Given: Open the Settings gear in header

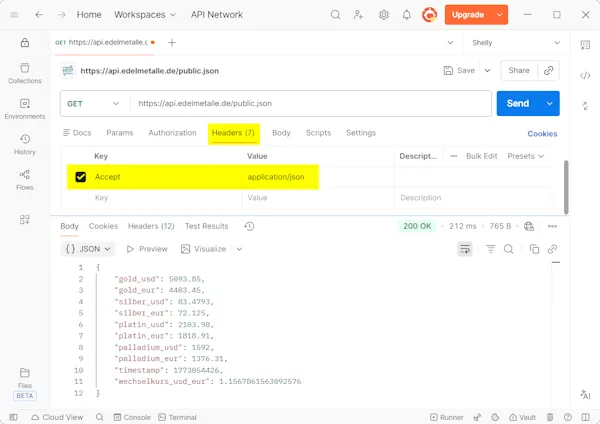Looking at the screenshot, I should (x=384, y=15).
